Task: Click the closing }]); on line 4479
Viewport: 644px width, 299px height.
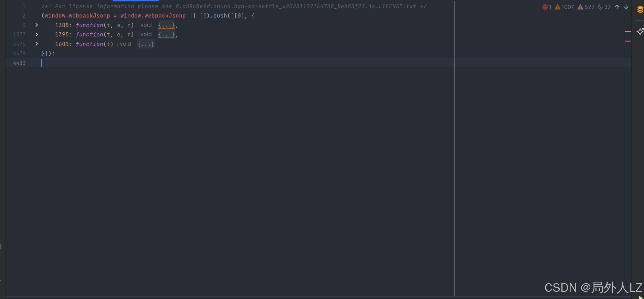Action: [48, 53]
